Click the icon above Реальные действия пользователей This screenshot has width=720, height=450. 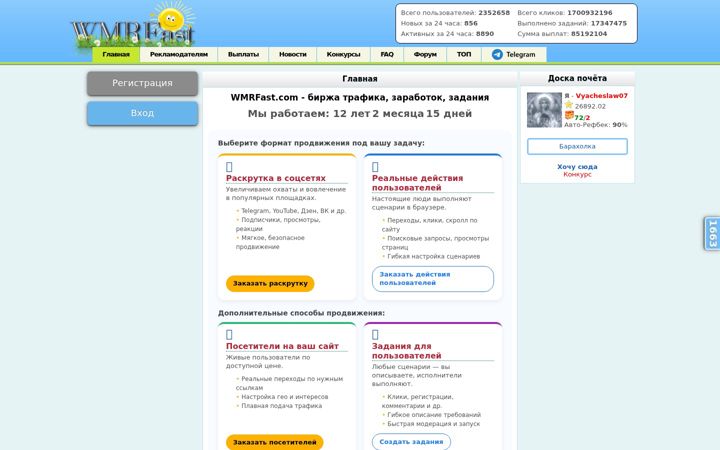(375, 167)
